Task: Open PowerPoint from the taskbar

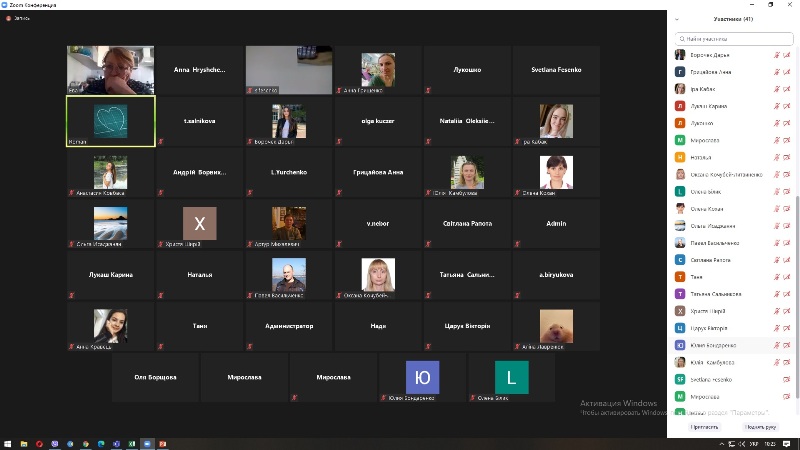Action: tap(162, 442)
